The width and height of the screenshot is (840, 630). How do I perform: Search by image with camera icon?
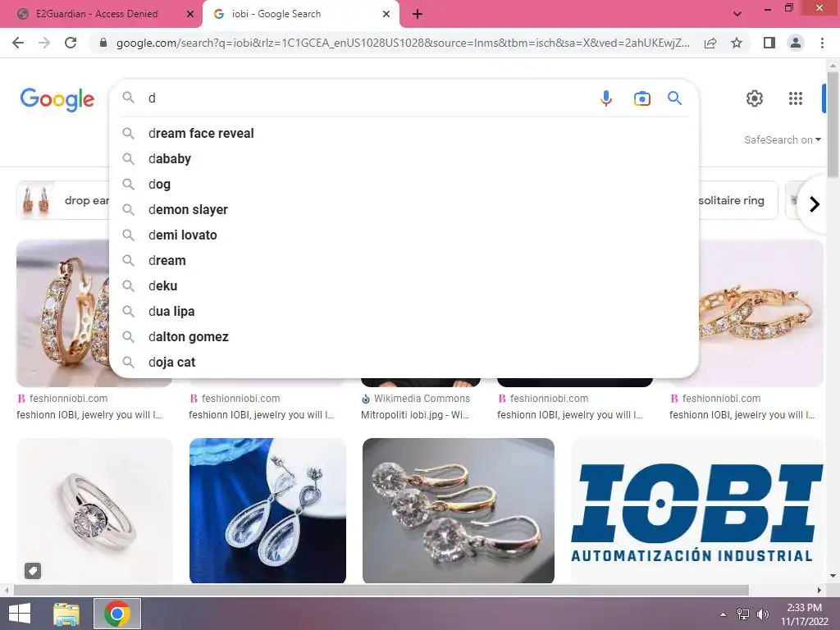(x=641, y=98)
